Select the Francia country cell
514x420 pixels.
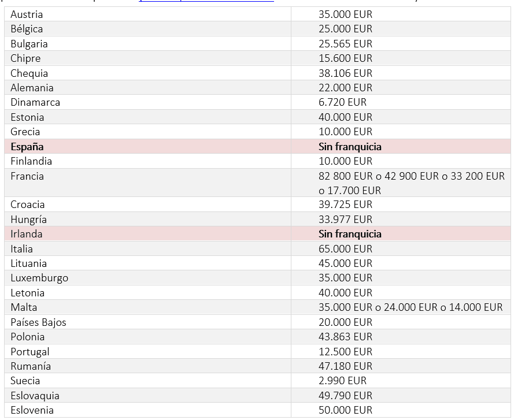[x=27, y=176]
